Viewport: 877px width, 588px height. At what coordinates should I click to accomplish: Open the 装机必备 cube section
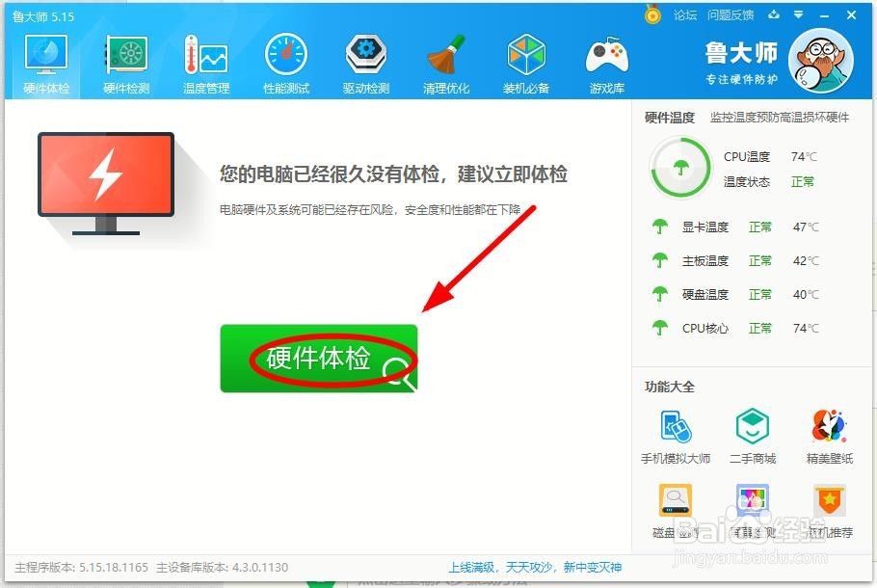point(526,64)
